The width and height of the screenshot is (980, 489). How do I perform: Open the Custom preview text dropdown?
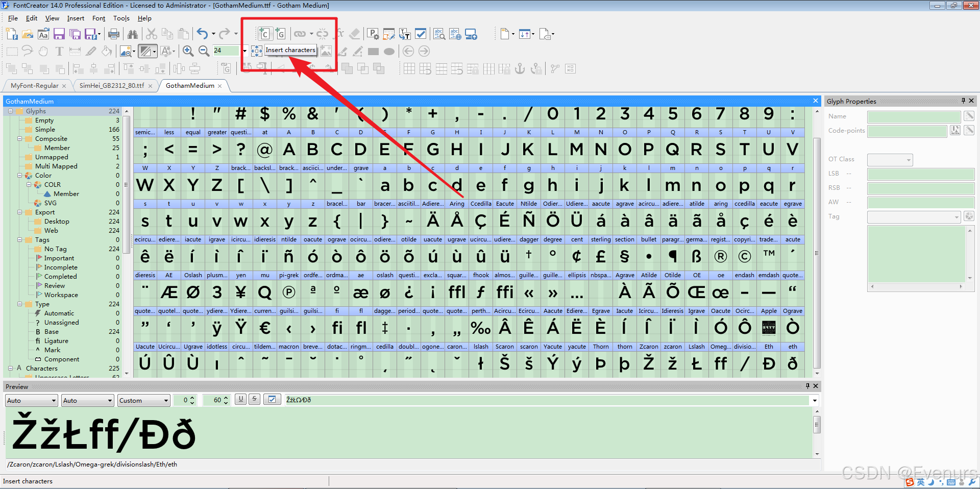point(165,400)
